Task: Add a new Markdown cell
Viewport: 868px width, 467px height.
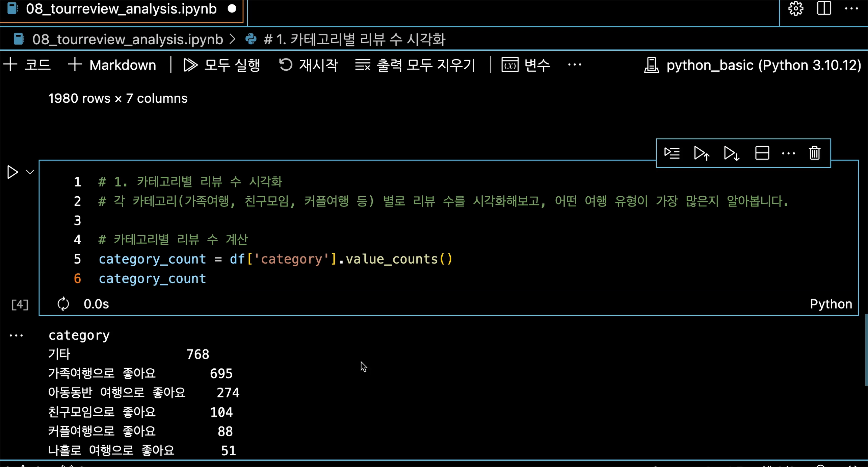Action: pyautogui.click(x=112, y=65)
